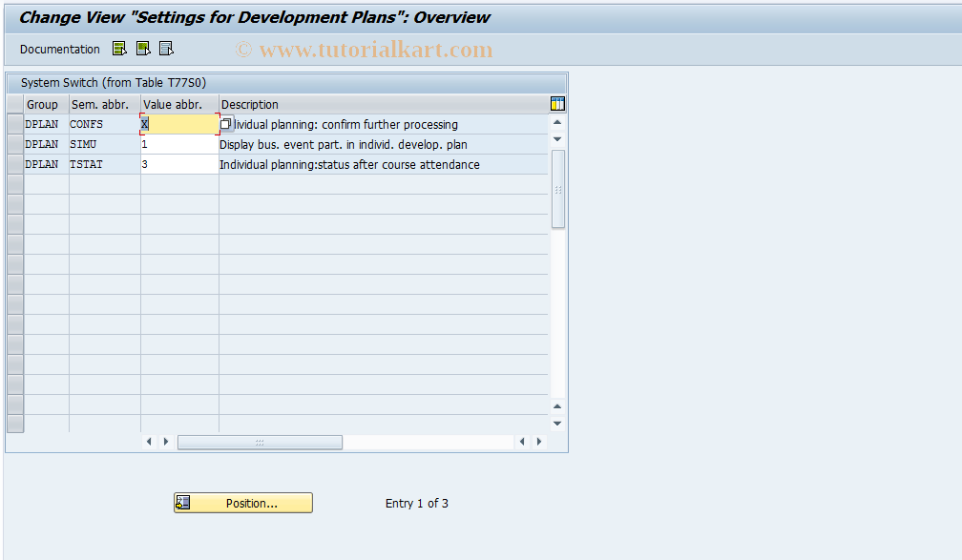Click the SIMU semantic abbreviation cell
Screen dimensions: 962x560
pos(105,144)
